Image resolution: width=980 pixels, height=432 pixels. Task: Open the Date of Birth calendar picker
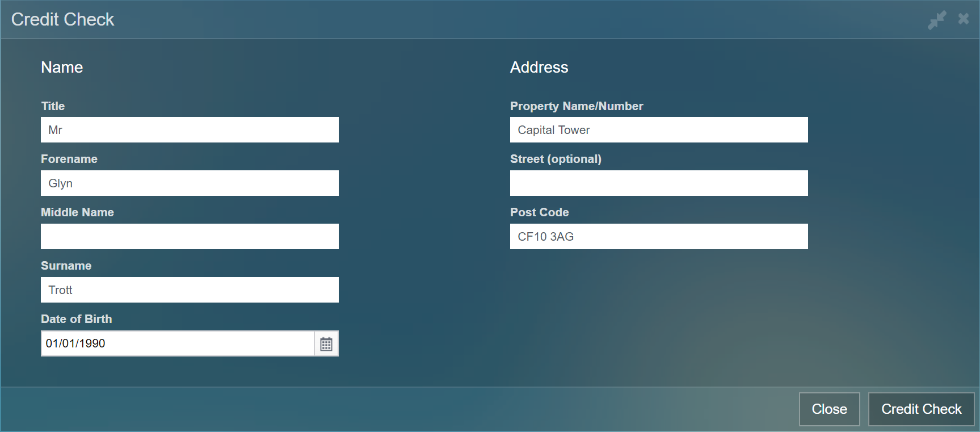click(x=326, y=344)
